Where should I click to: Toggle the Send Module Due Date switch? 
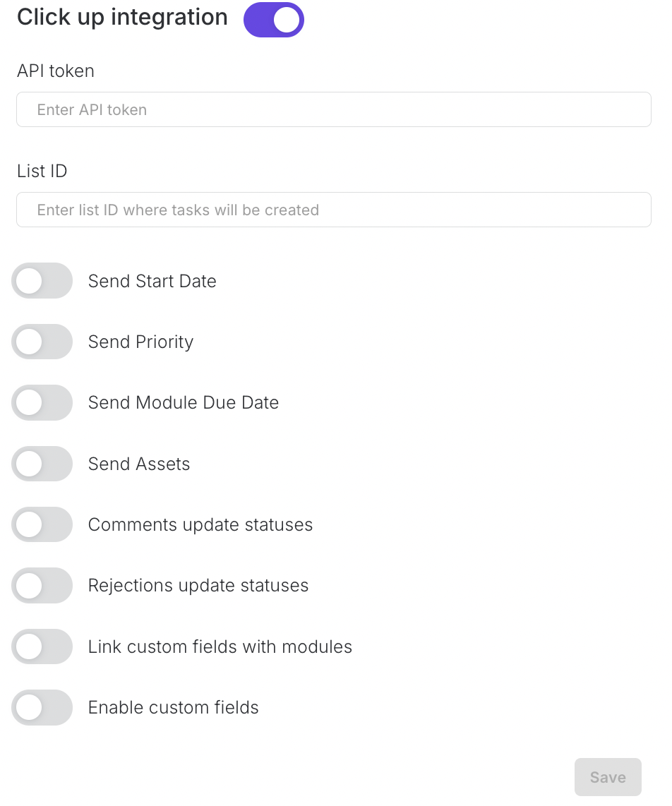point(42,403)
